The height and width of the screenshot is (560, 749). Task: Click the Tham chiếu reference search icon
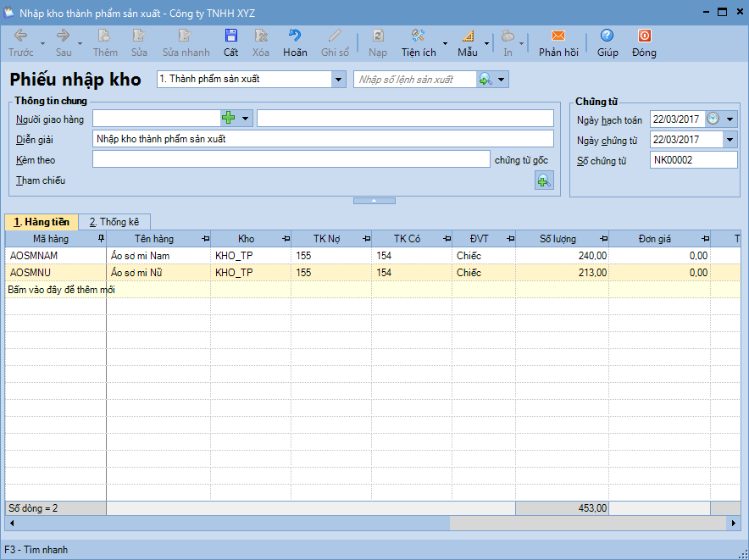point(543,180)
